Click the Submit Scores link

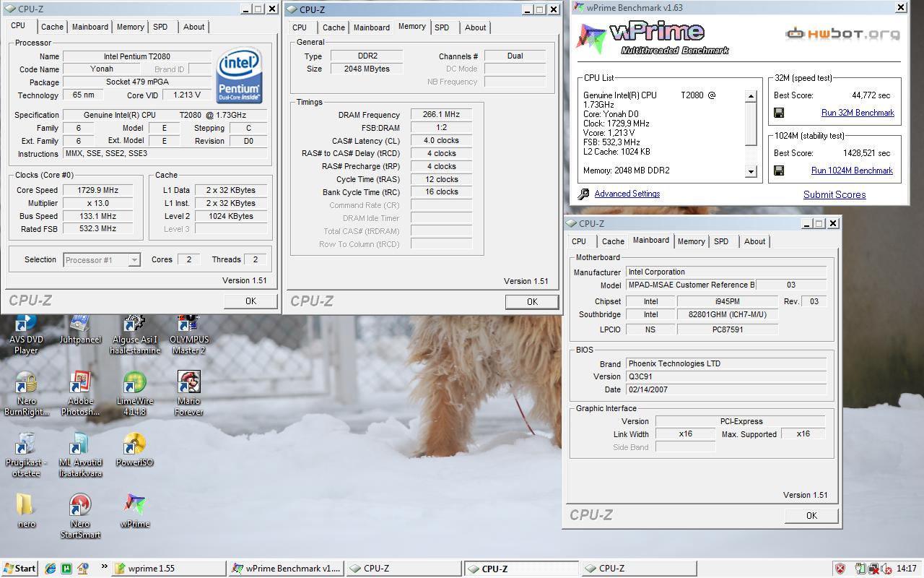point(834,194)
